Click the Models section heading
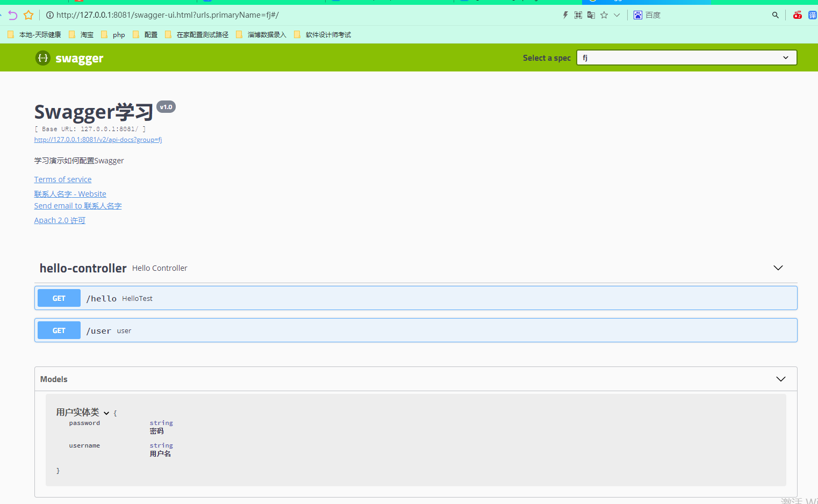Screen dimensions: 818x504 pyautogui.click(x=54, y=379)
